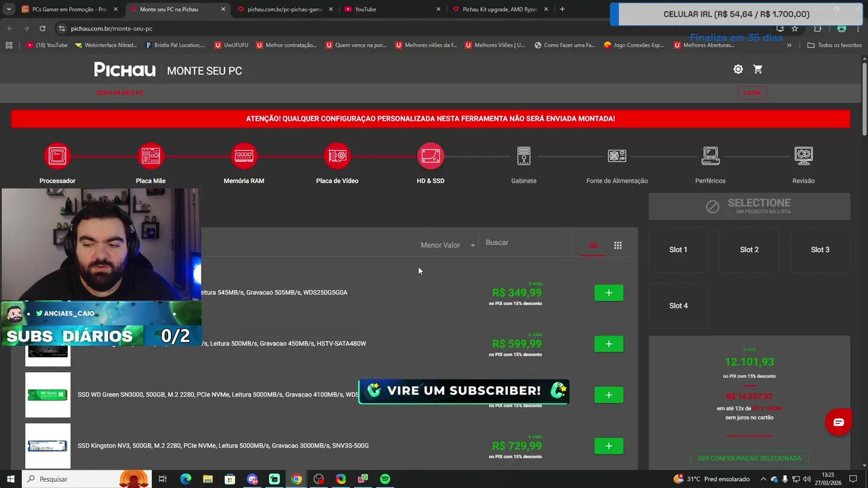Switch to pichau.com.br/pc-pichau-gamer tab

click(283, 9)
